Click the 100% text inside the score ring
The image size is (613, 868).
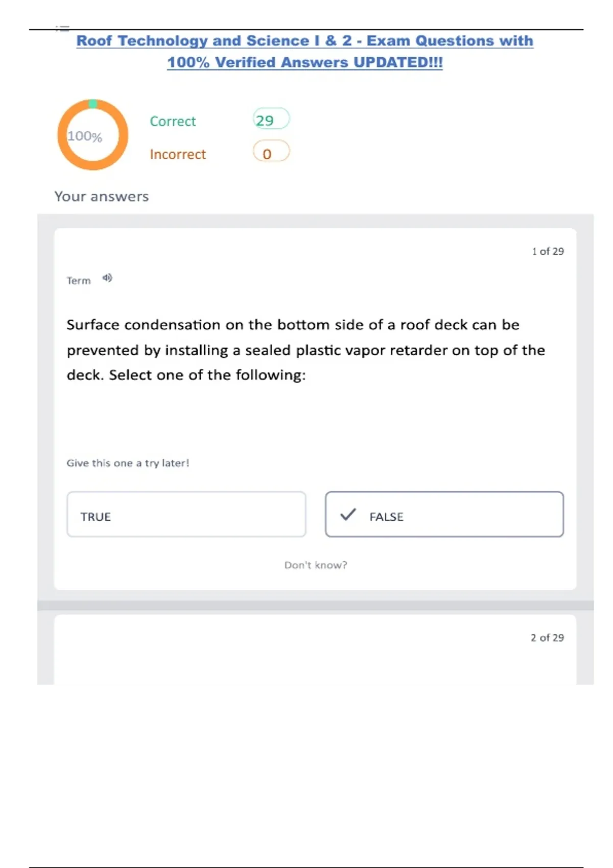point(85,136)
